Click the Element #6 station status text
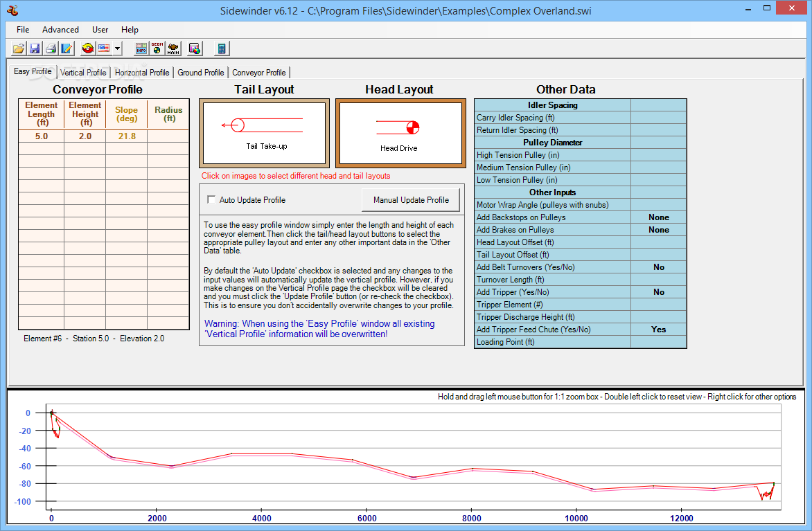 (94, 339)
